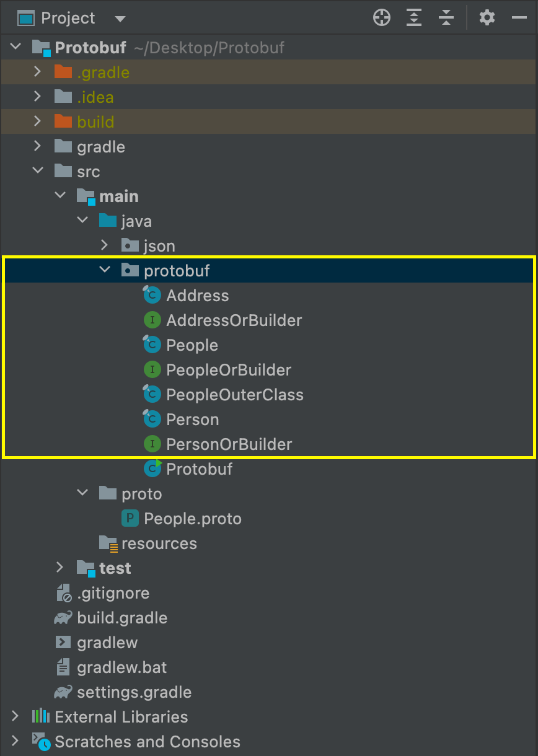
Task: Expand the External Libraries node
Action: pos(15,716)
